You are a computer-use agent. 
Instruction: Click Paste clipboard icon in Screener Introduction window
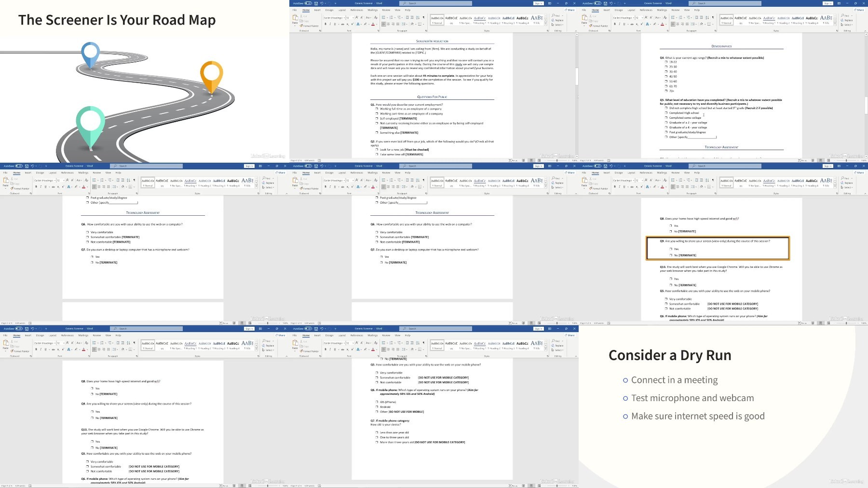295,17
